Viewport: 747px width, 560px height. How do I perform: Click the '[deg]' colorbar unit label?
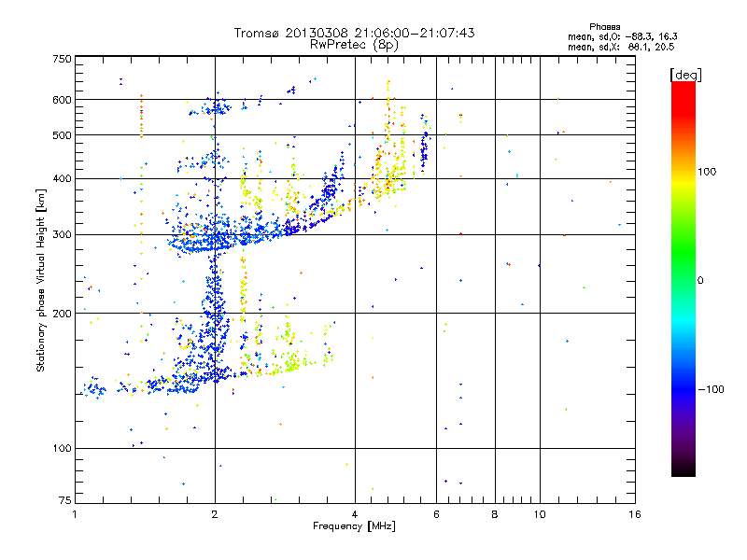(x=685, y=75)
